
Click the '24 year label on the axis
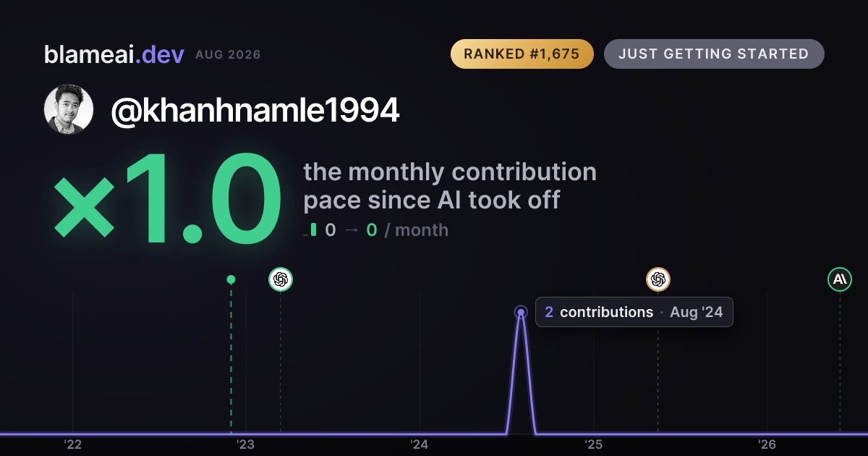tap(420, 444)
